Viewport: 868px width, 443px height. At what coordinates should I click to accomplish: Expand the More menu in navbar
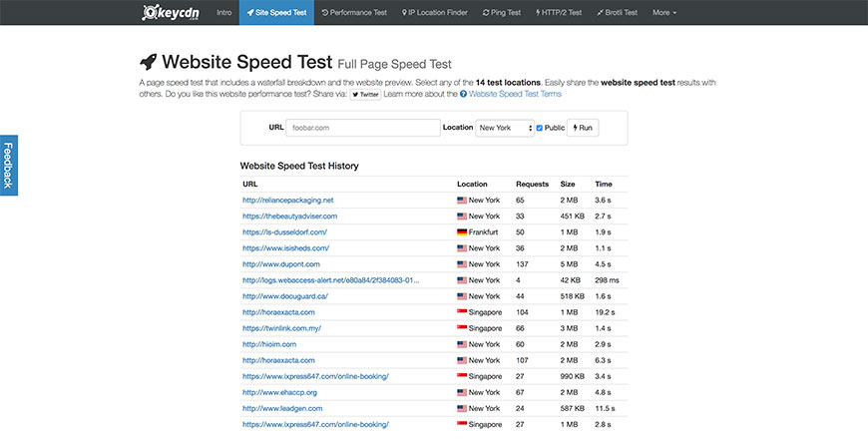(x=664, y=13)
